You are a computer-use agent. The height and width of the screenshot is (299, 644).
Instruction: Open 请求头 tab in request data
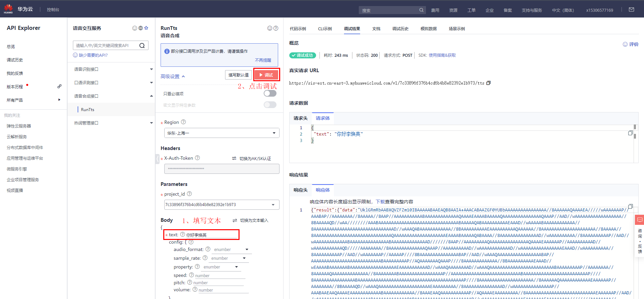pyautogui.click(x=301, y=118)
